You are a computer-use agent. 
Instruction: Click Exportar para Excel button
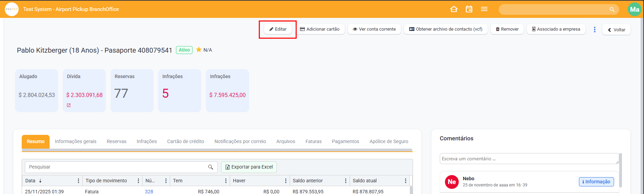[249, 167]
